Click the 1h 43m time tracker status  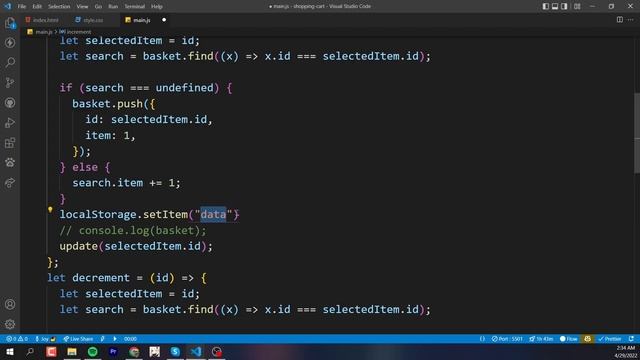click(x=541, y=339)
